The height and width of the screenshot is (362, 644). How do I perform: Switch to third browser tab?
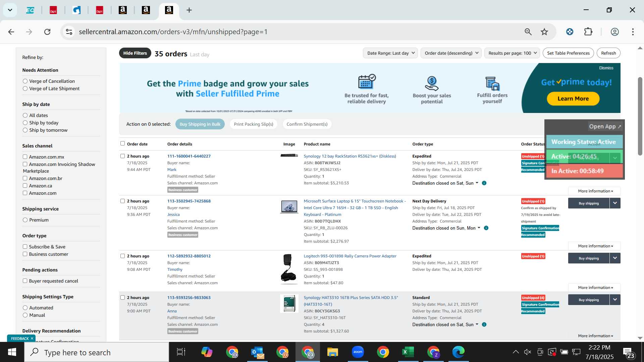(x=76, y=10)
